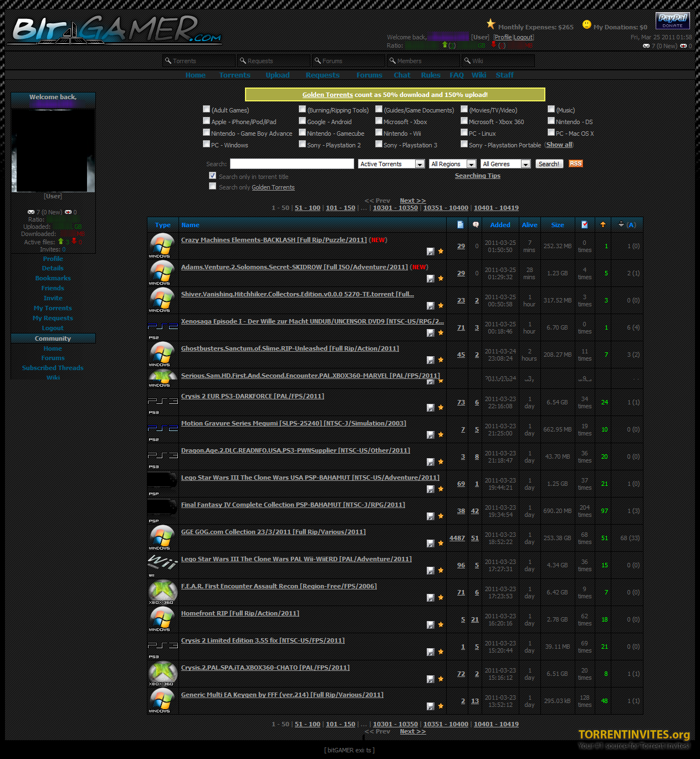Tick the Adult Games category checkbox
The width and height of the screenshot is (700, 759).
pyautogui.click(x=207, y=109)
